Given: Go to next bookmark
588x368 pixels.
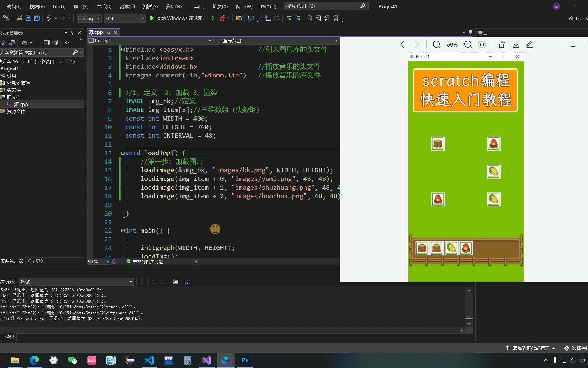Looking at the screenshot, I should 327,18.
